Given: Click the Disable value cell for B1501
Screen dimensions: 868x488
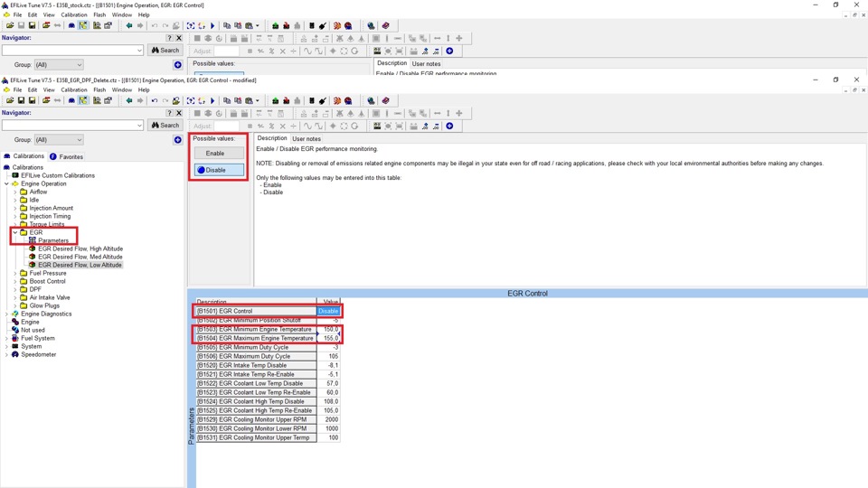Looking at the screenshot, I should [x=328, y=311].
